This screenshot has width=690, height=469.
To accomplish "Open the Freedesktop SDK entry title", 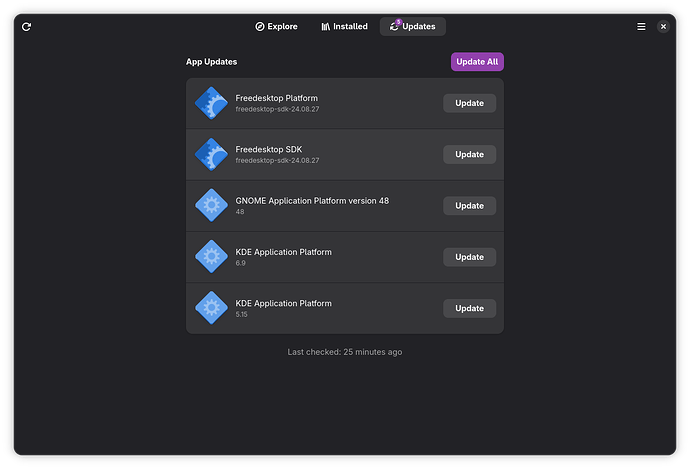I will pos(268,150).
